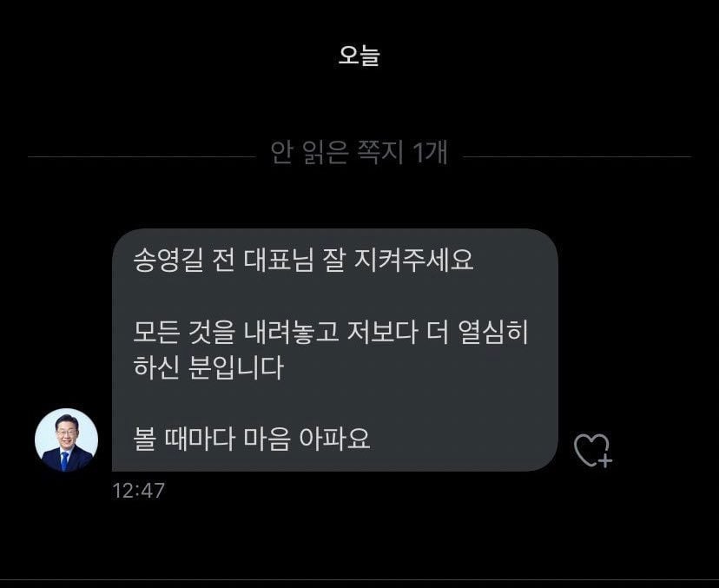Select the 오늘 date header
This screenshot has height=588, width=719.
359,55
